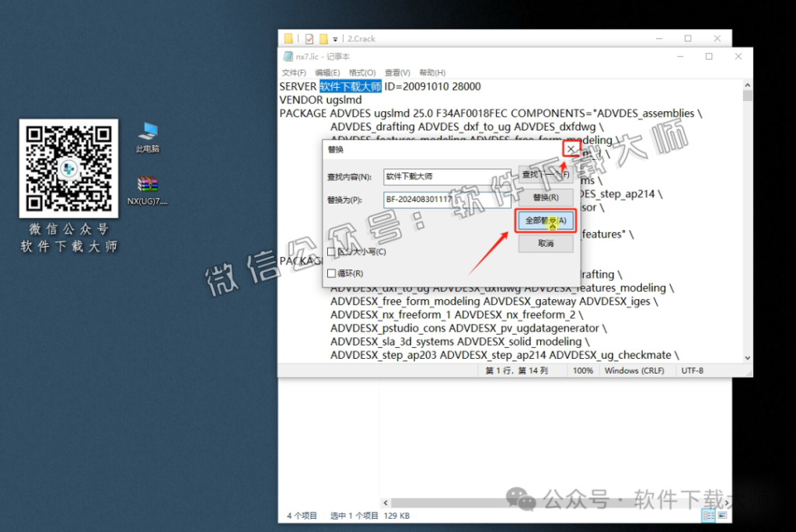Viewport: 796px width, 532px height.
Task: Open the 格式(O) menu in Notepad
Action: click(x=362, y=73)
